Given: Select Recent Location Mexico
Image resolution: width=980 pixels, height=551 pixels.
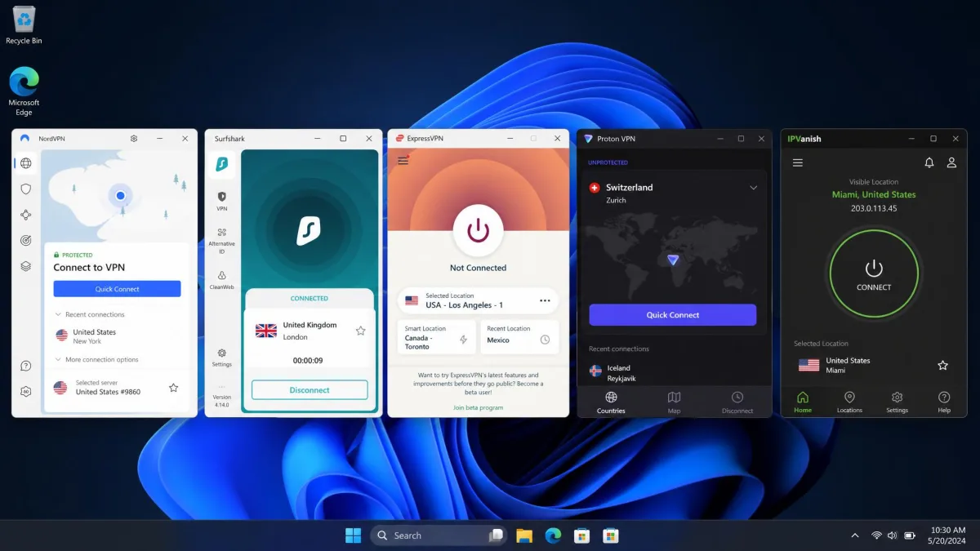Looking at the screenshot, I should click(519, 337).
